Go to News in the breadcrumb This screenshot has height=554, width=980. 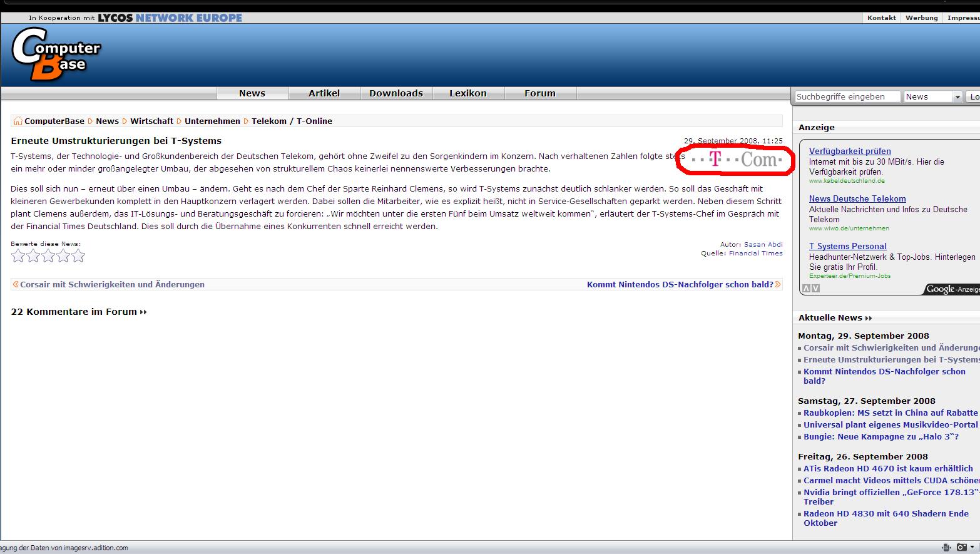[107, 121]
